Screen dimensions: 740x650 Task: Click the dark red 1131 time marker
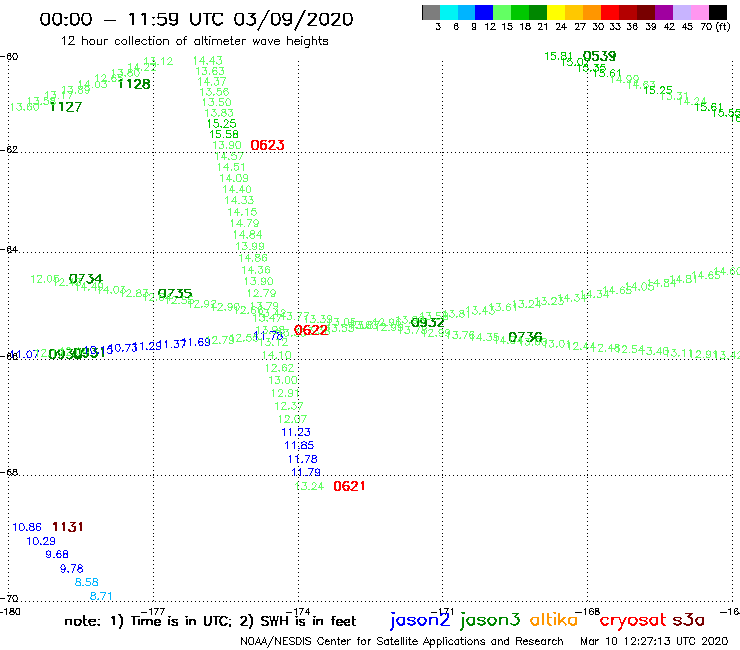[x=67, y=527]
